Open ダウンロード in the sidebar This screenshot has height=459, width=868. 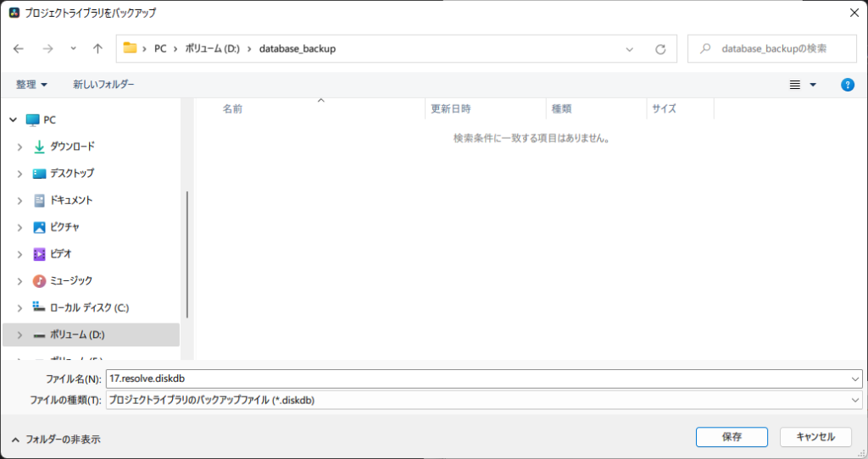(72, 147)
